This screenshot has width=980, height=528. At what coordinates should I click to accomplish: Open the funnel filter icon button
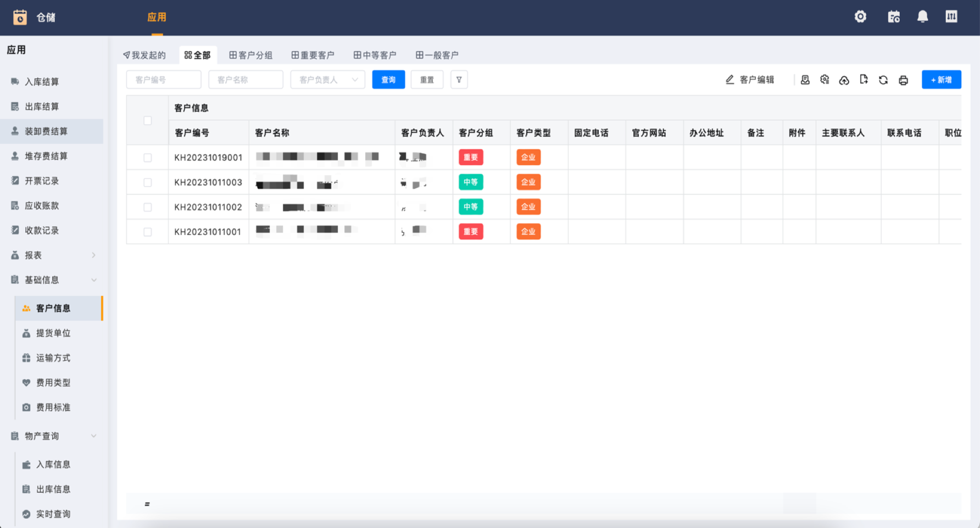click(459, 80)
